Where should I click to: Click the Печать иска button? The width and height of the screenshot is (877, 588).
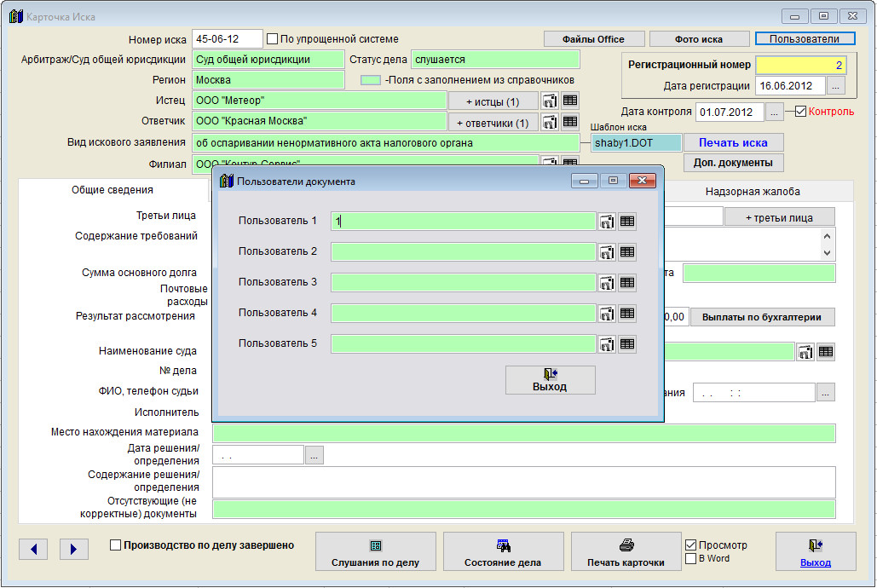pyautogui.click(x=733, y=142)
